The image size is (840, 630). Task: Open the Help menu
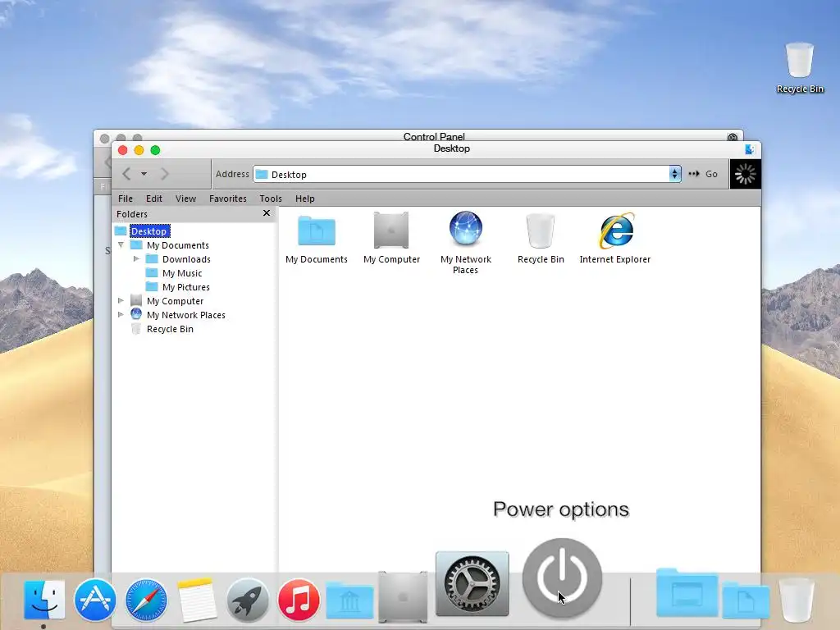click(305, 199)
